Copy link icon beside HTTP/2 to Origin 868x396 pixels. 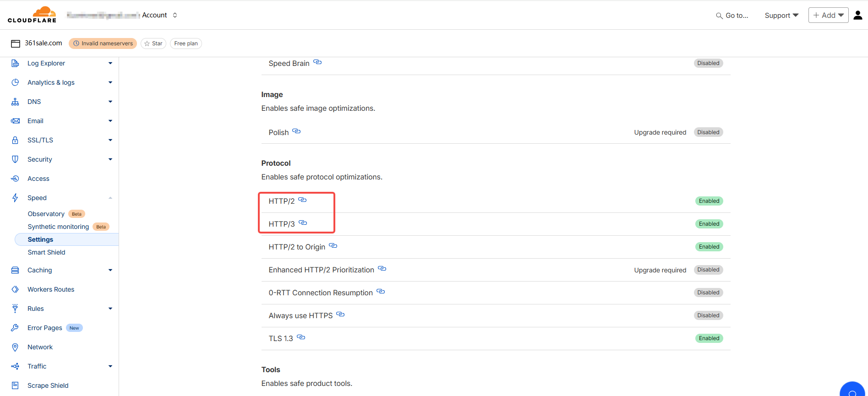(333, 246)
